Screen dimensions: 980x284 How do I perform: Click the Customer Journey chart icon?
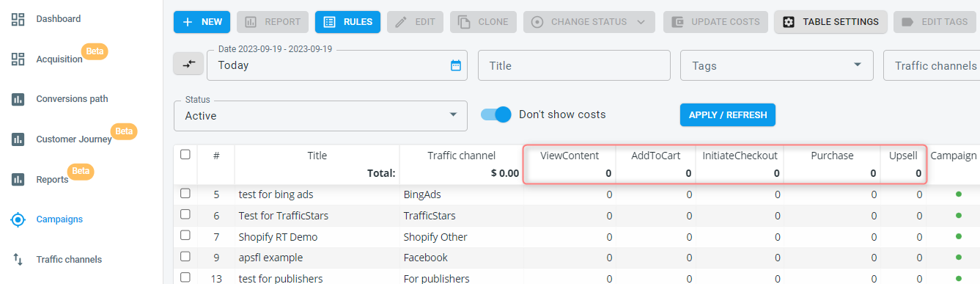coord(18,139)
